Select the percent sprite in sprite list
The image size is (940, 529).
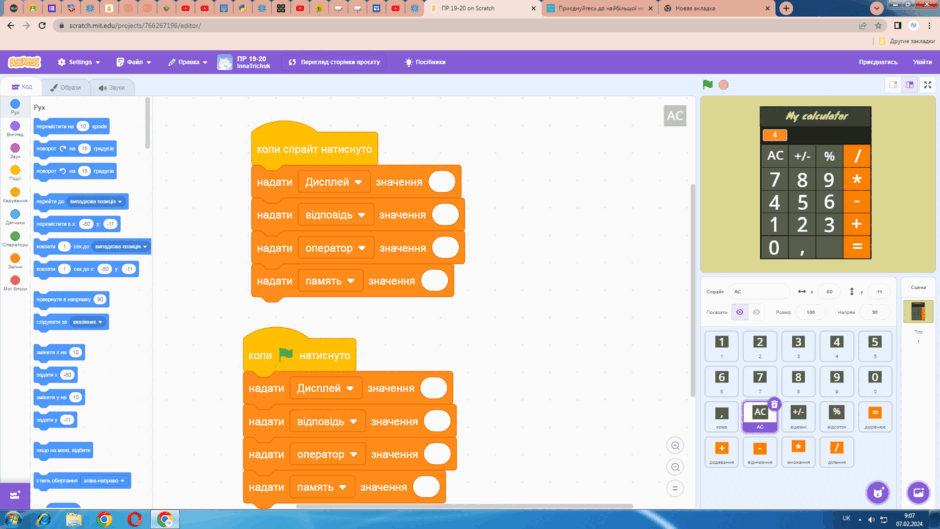tap(836, 416)
